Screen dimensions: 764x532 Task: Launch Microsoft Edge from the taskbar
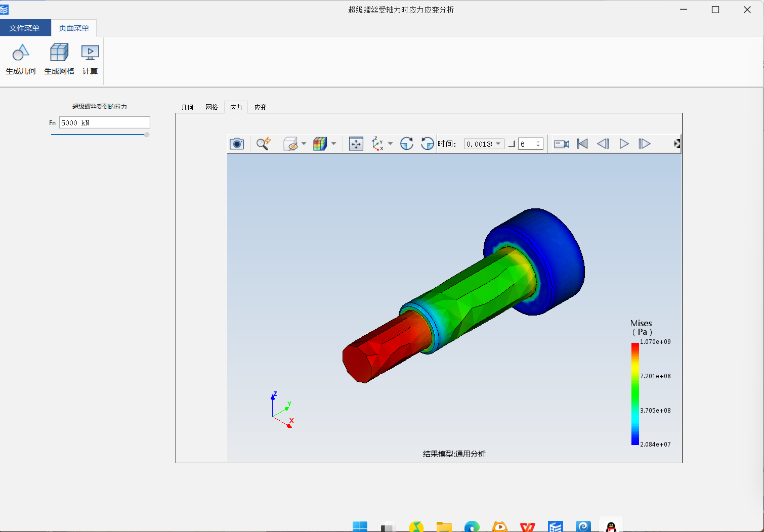pyautogui.click(x=472, y=526)
